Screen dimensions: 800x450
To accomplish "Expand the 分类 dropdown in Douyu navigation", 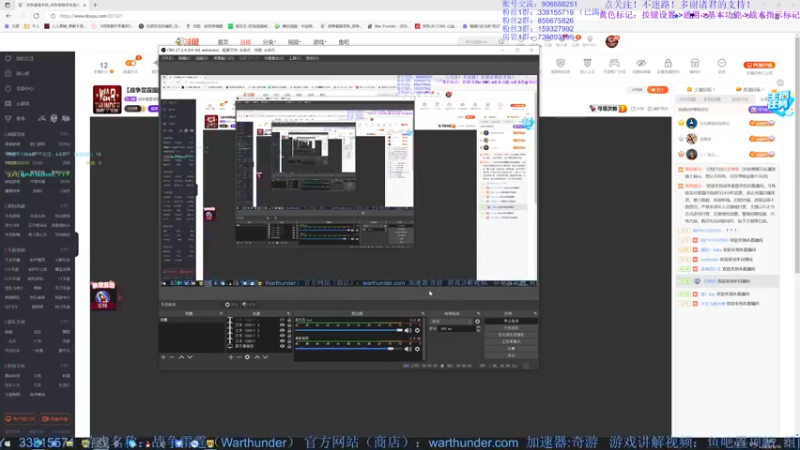I will (269, 42).
